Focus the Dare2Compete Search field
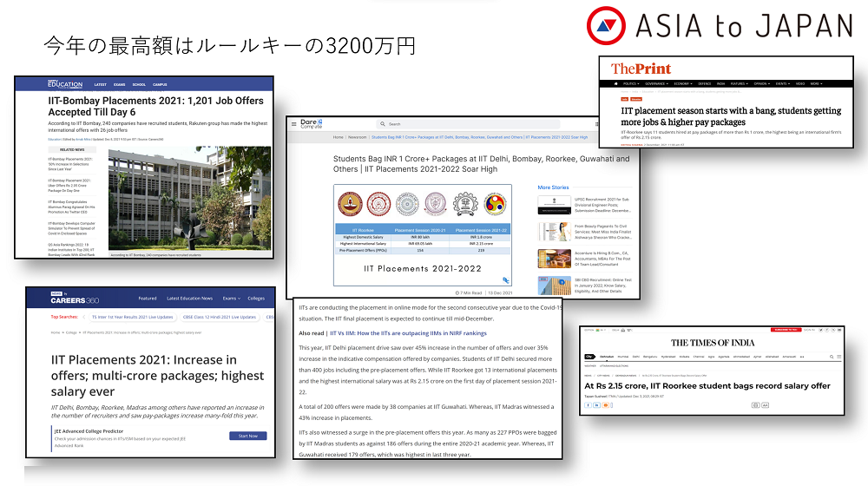The image size is (868, 486). [469, 124]
